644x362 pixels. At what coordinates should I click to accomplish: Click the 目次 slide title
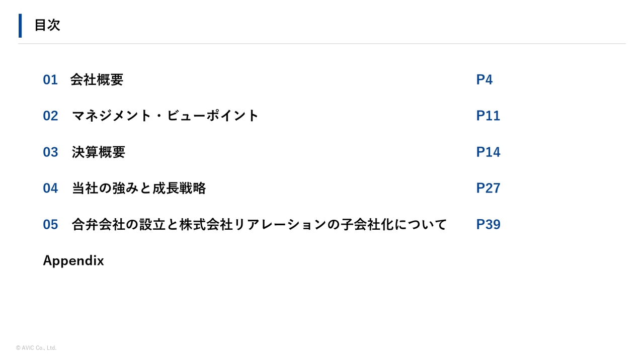(x=47, y=25)
